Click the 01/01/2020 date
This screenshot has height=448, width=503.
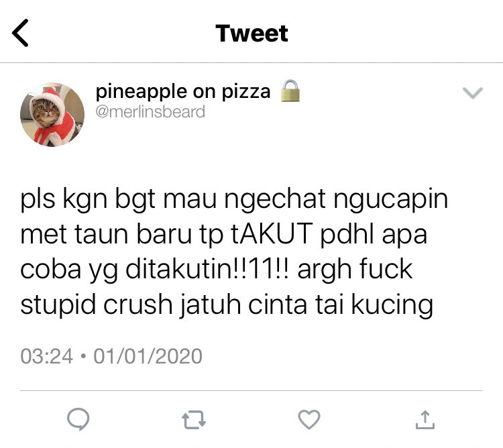tap(148, 356)
